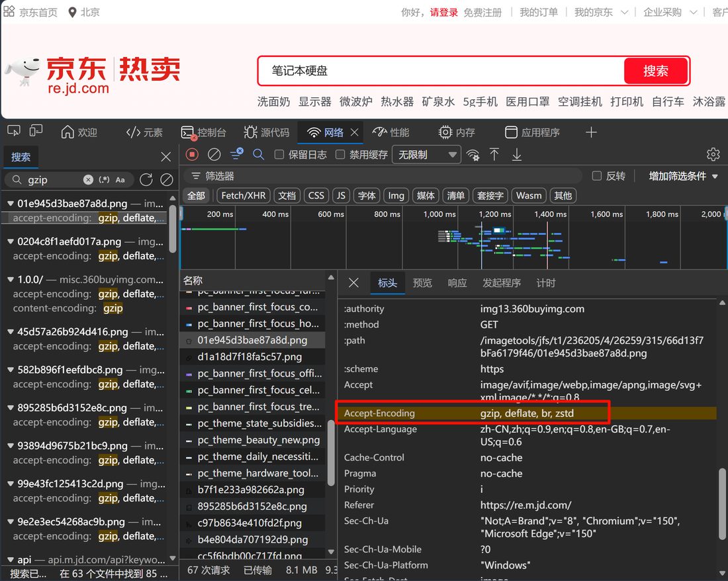Open 内存 tab
The width and height of the screenshot is (728, 581).
click(x=457, y=132)
